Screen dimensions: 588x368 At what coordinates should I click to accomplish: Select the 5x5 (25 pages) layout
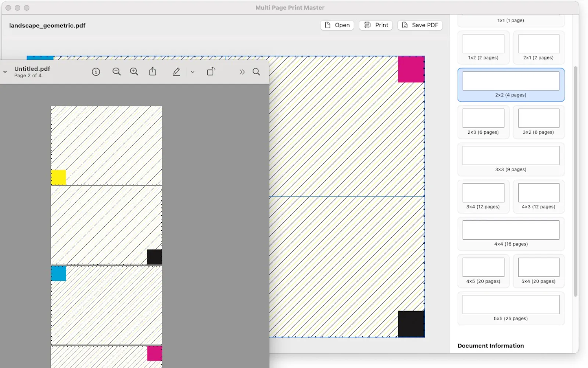(511, 308)
